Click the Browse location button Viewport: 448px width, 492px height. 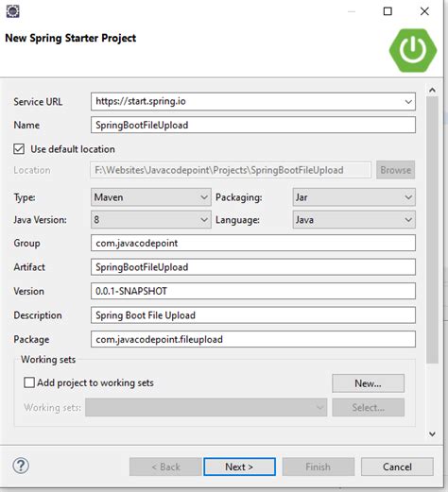coord(395,170)
